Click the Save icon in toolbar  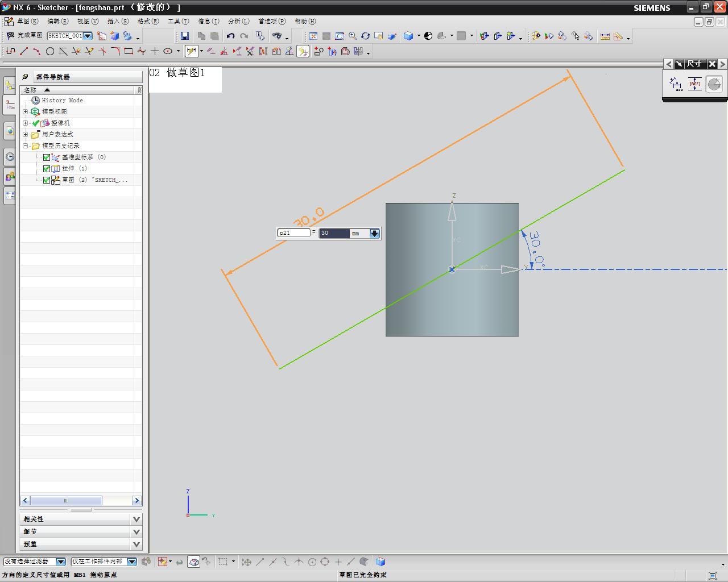click(x=185, y=36)
